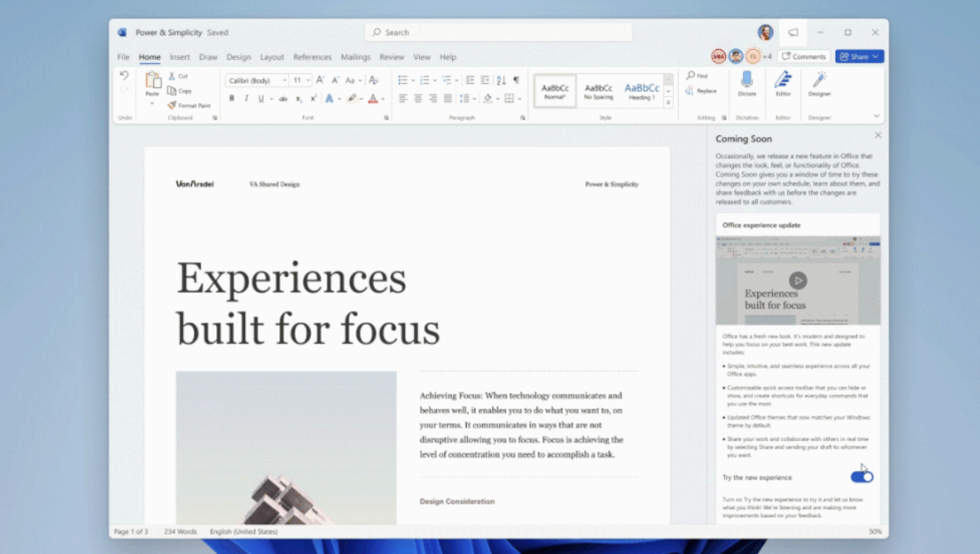Open the Review tab
This screenshot has width=980, height=554.
[392, 56]
